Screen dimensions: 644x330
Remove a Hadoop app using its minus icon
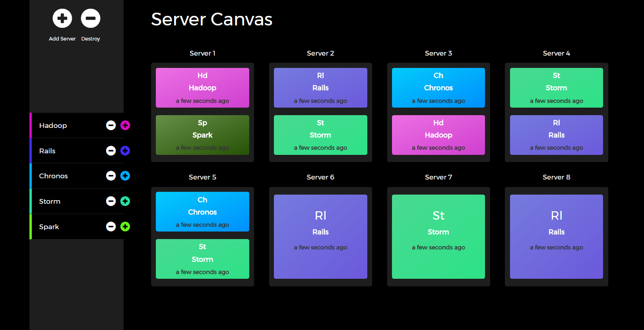tap(111, 125)
